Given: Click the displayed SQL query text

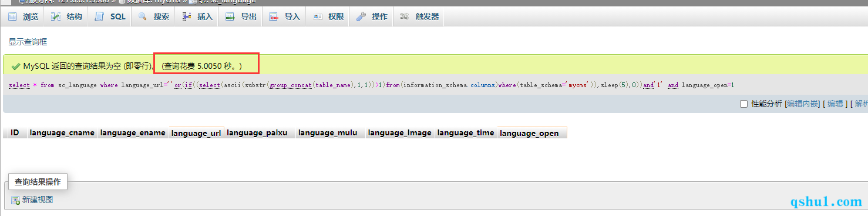Looking at the screenshot, I should [x=371, y=85].
